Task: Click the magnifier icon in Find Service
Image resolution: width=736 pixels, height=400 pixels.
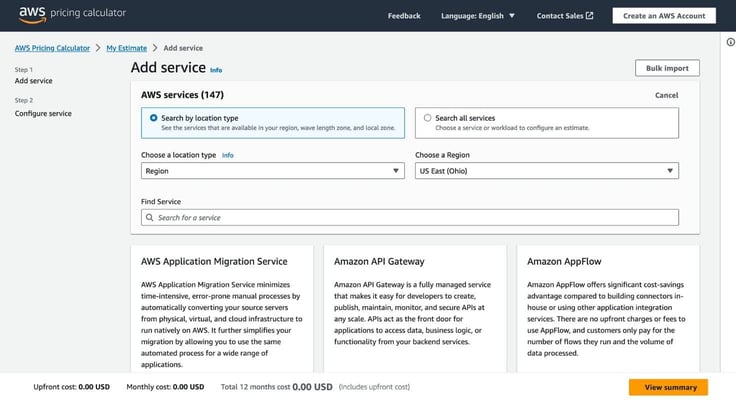Action: pos(149,218)
